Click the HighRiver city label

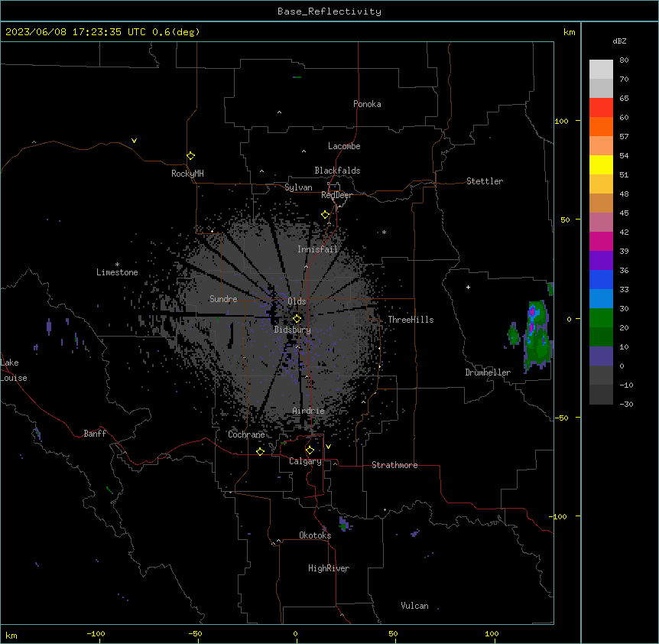tap(329, 568)
